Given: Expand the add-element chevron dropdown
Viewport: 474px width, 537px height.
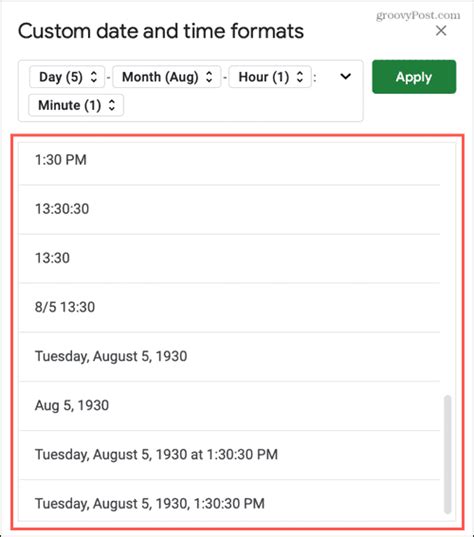Looking at the screenshot, I should (345, 76).
